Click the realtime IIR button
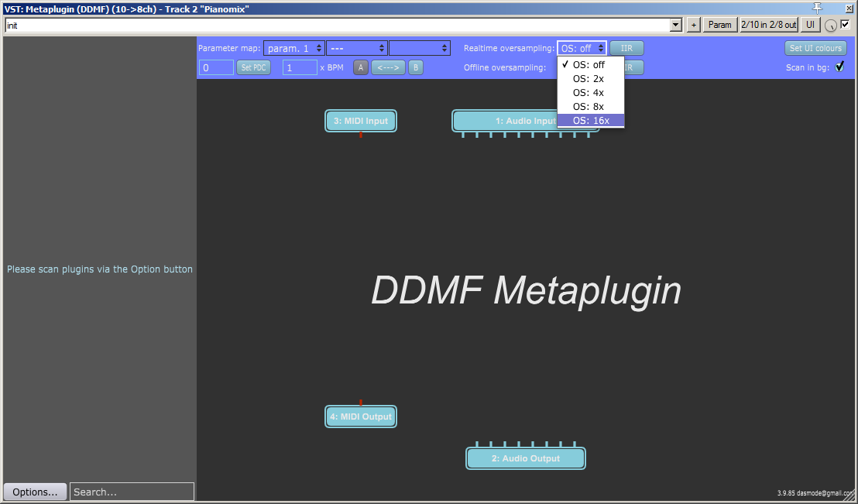Viewport: 858px width, 504px height. coord(626,48)
